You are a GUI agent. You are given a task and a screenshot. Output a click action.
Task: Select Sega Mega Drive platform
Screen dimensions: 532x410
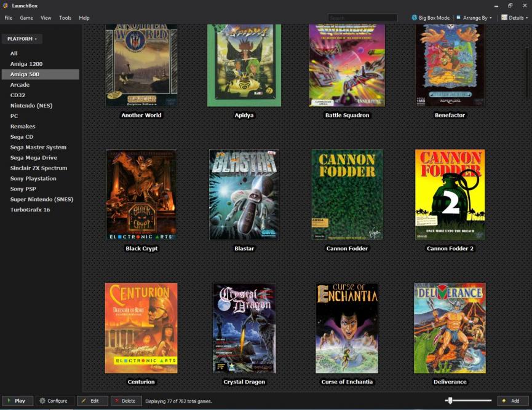(x=34, y=157)
